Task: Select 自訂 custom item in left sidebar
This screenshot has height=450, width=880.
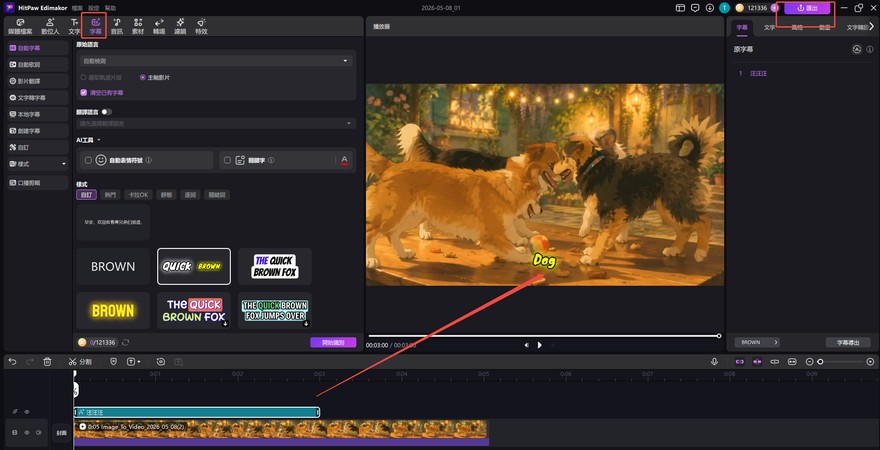Action: (x=38, y=147)
